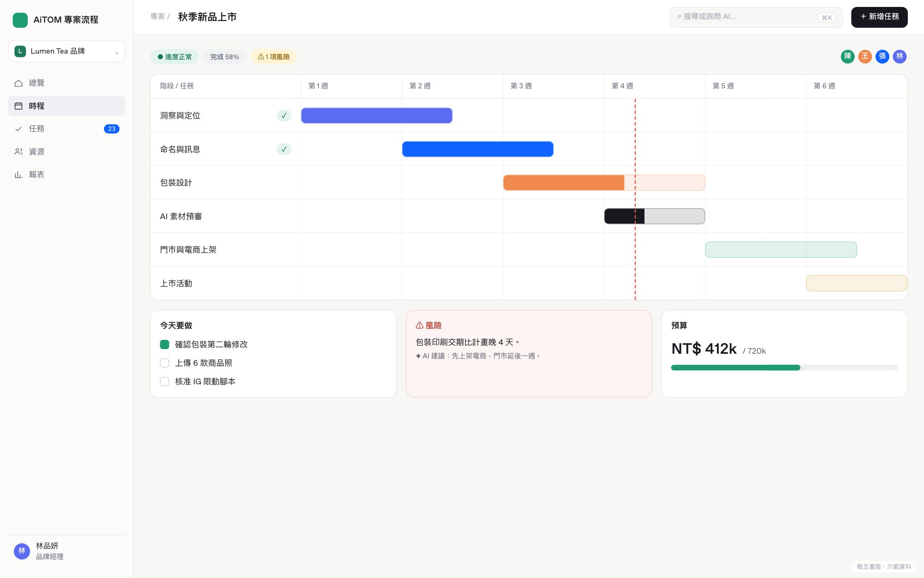Click the green AiTOM logo icon
Image resolution: width=924 pixels, height=578 pixels.
20,20
